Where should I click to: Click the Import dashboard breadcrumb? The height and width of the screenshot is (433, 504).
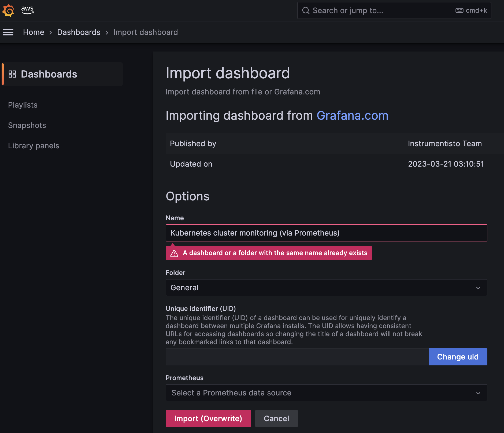[x=146, y=32]
